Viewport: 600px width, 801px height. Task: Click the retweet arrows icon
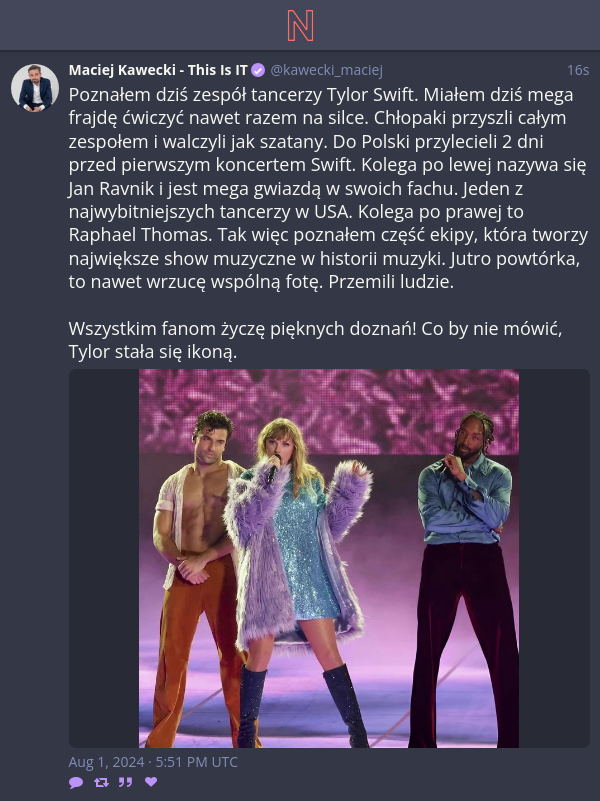[102, 782]
